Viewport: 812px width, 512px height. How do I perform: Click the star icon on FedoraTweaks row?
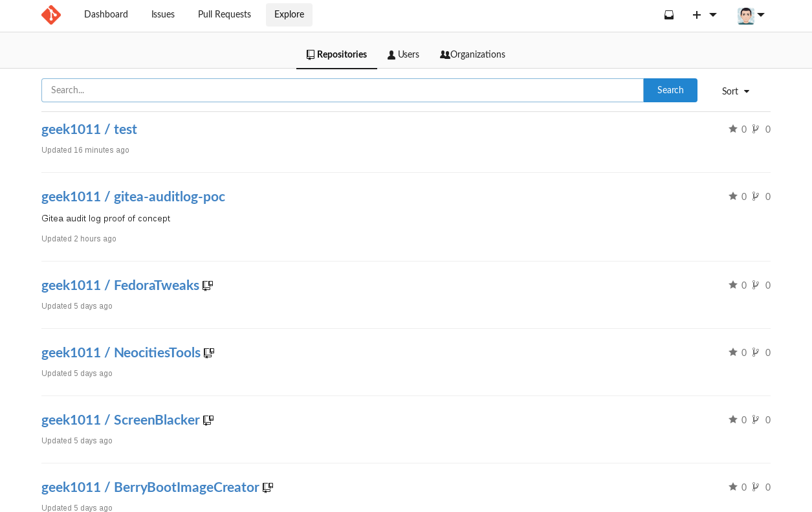tap(733, 285)
